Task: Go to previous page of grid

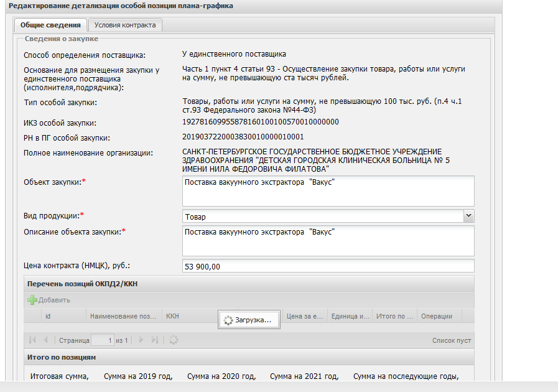Action: coord(45,340)
